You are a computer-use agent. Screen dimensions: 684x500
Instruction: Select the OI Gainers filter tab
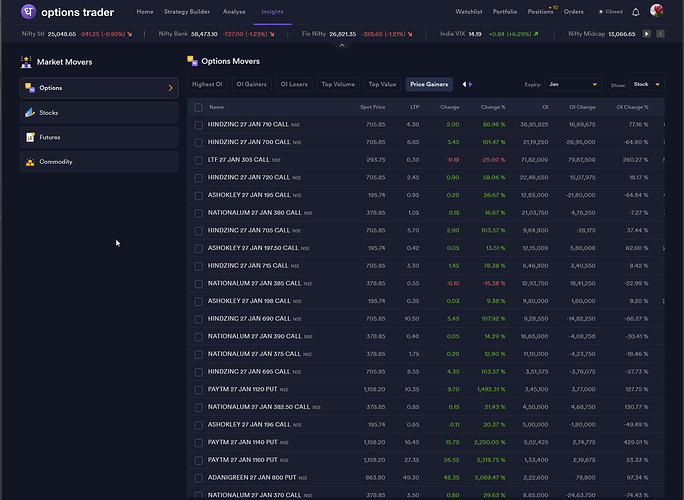tap(252, 85)
